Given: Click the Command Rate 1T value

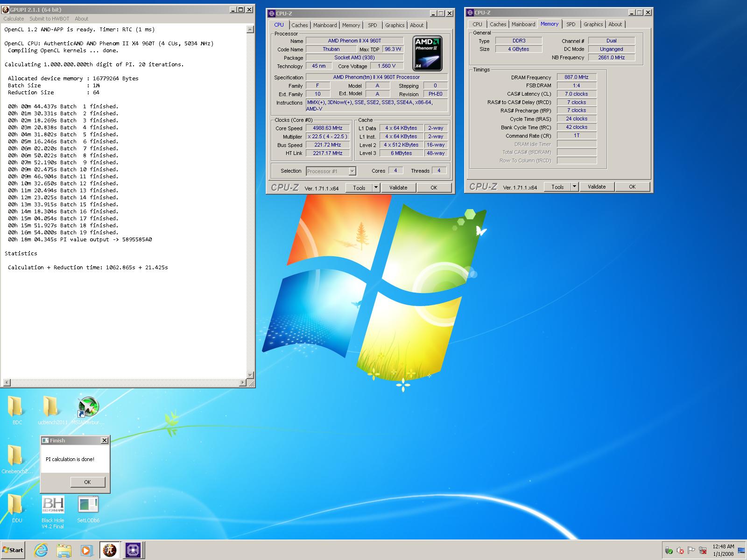Looking at the screenshot, I should pos(577,135).
